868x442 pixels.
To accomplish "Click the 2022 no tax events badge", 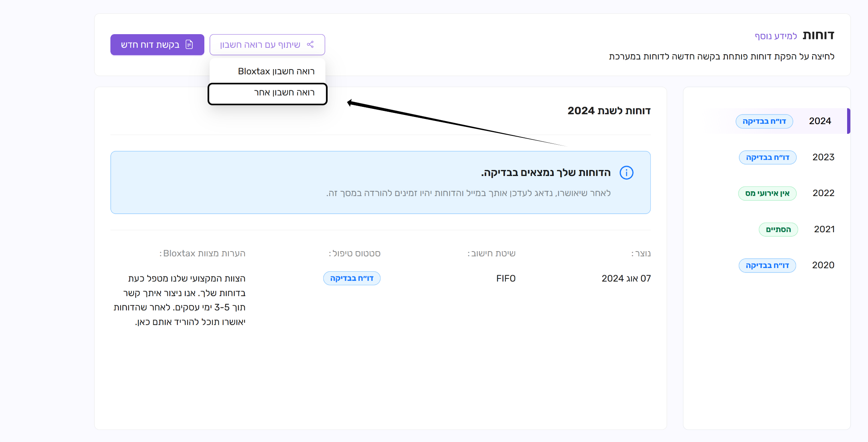I will pyautogui.click(x=767, y=193).
